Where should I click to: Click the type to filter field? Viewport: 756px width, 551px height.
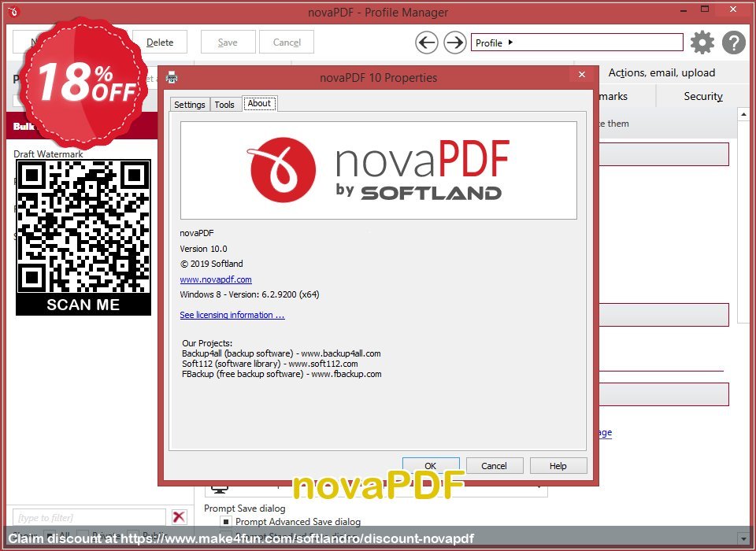[89, 517]
